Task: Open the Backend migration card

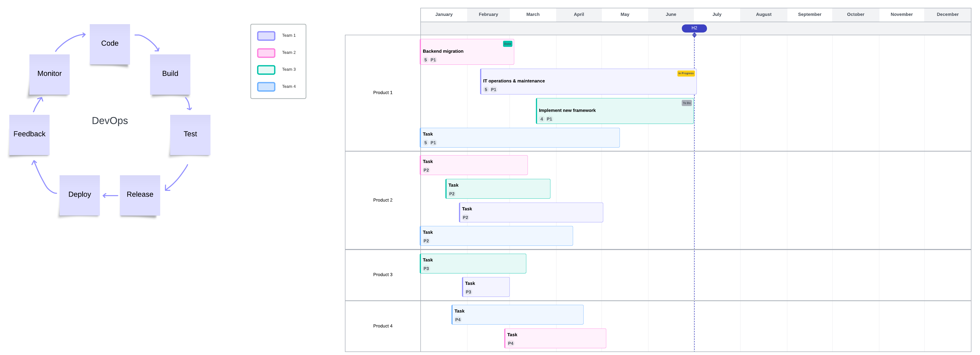Action: click(x=467, y=52)
